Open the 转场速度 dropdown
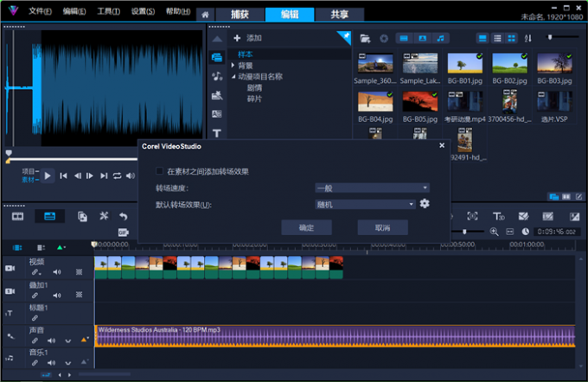 point(373,188)
